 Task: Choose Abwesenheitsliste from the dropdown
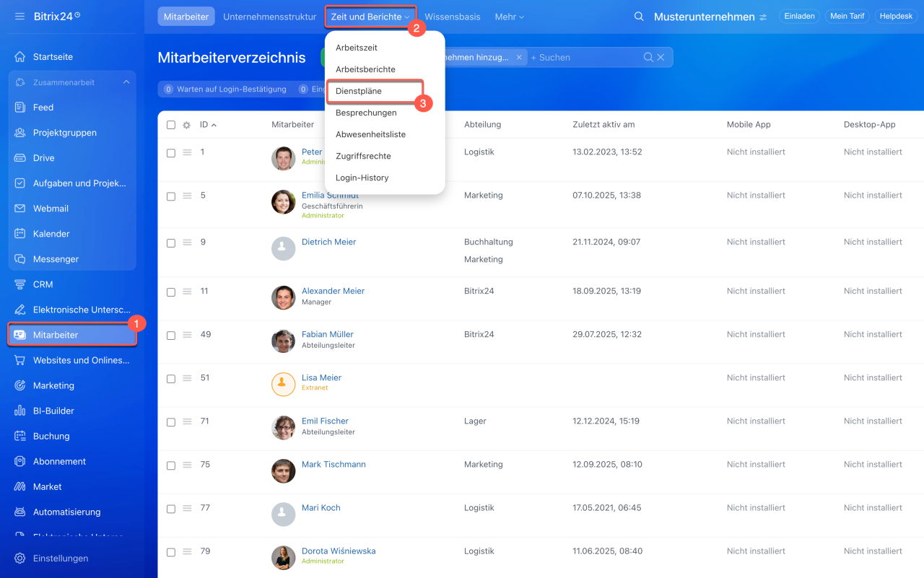pos(370,134)
